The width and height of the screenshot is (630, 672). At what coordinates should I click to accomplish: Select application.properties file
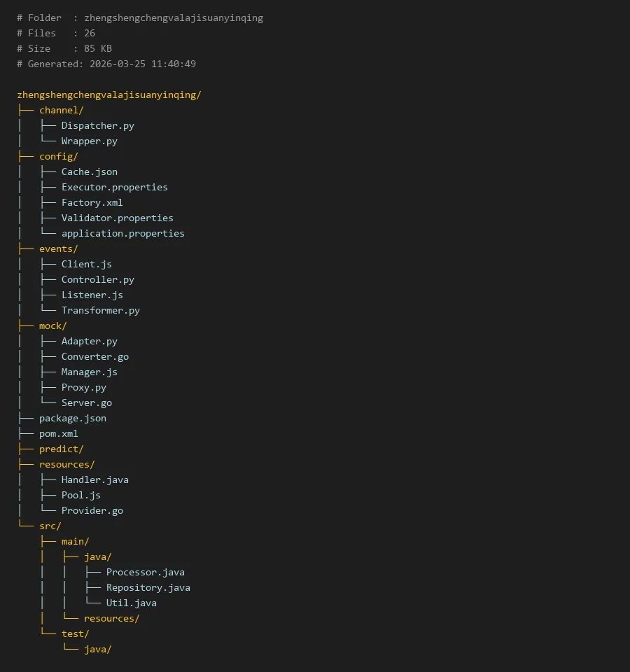(x=122, y=233)
